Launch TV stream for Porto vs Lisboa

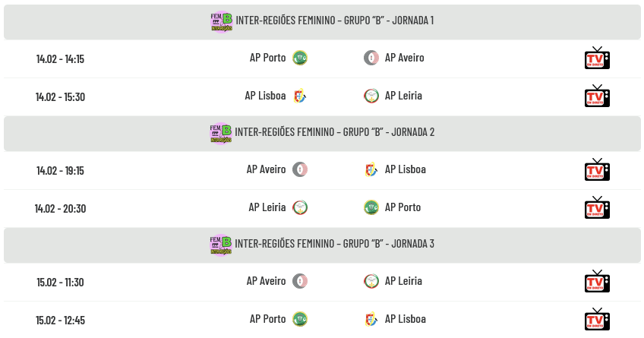point(597,319)
